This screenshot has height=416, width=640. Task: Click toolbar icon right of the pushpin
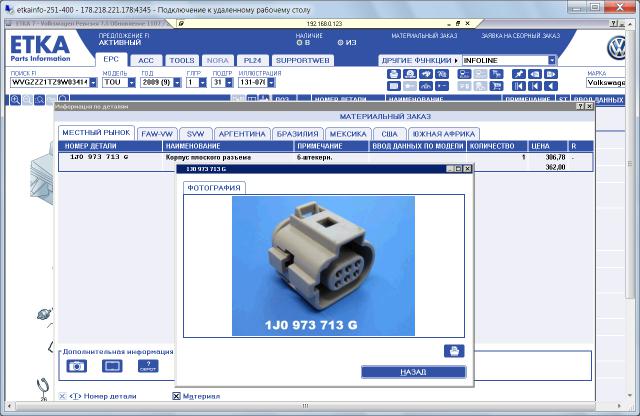(535, 74)
